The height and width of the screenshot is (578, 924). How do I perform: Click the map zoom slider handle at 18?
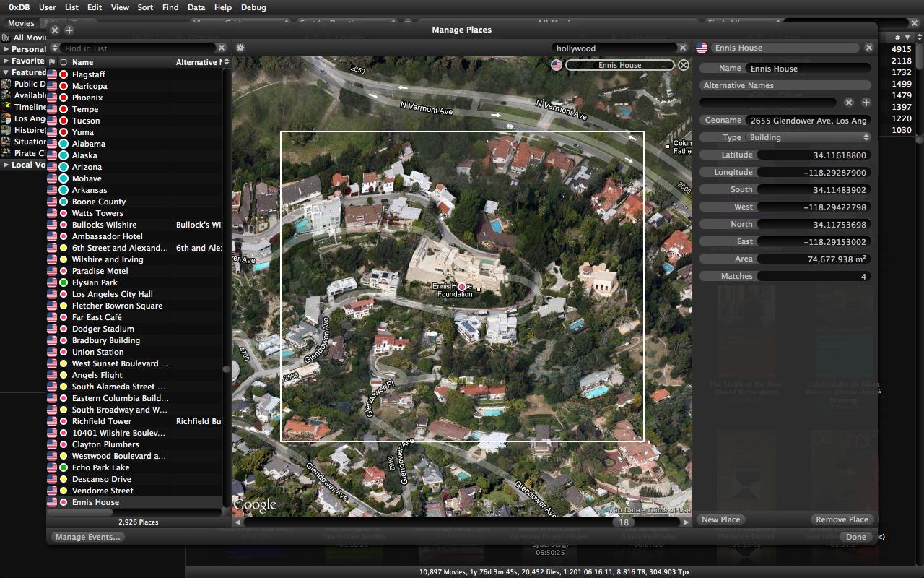point(624,522)
